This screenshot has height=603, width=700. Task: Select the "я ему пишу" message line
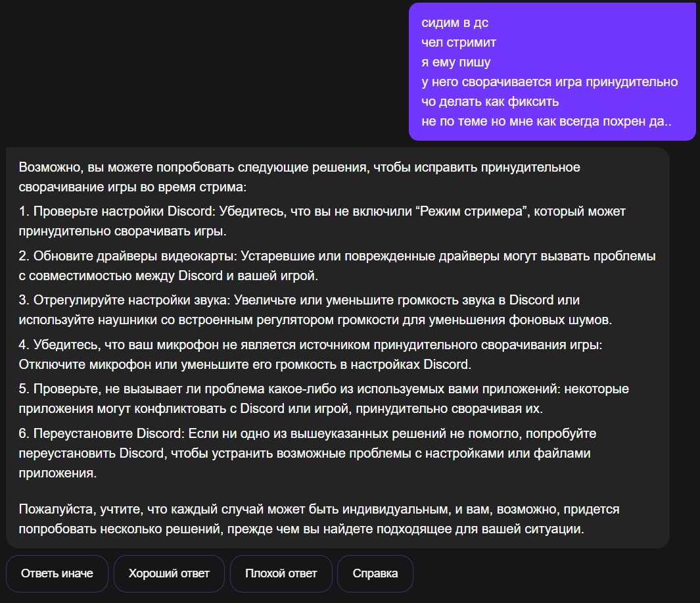tap(455, 62)
